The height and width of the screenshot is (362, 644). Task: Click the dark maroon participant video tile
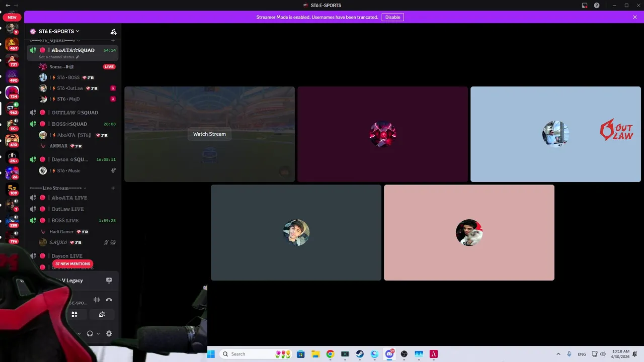[382, 134]
